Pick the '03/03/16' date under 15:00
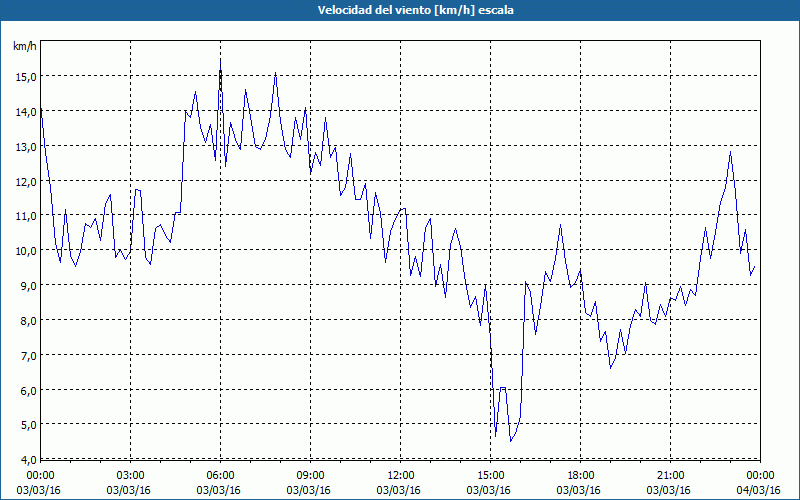This screenshot has width=800, height=500. tap(488, 490)
